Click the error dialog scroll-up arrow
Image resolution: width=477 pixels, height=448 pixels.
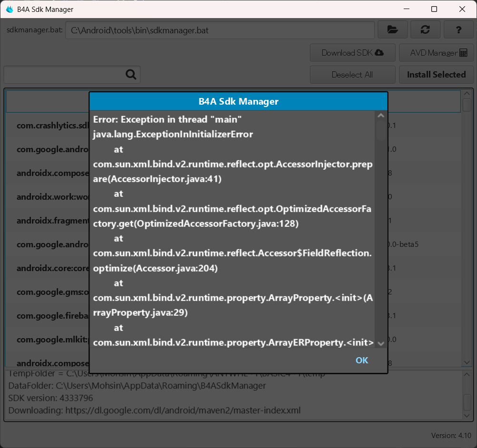pyautogui.click(x=381, y=116)
